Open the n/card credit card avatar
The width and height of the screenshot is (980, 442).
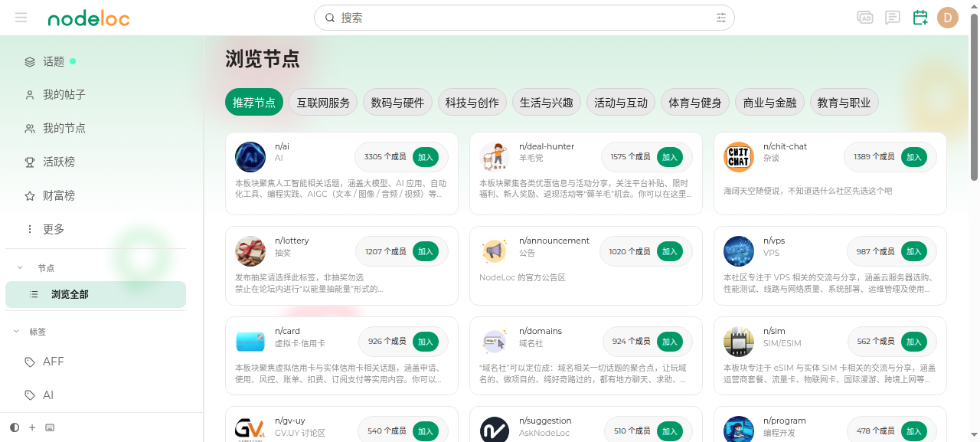pyautogui.click(x=250, y=342)
